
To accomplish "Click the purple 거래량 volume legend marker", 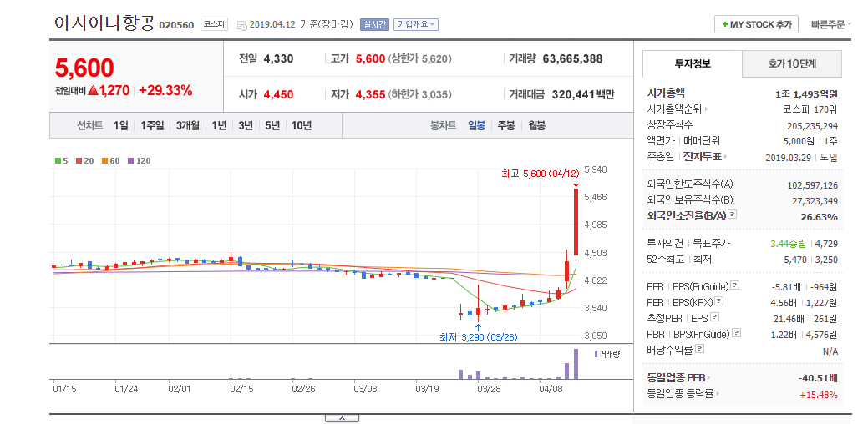I will coord(596,354).
